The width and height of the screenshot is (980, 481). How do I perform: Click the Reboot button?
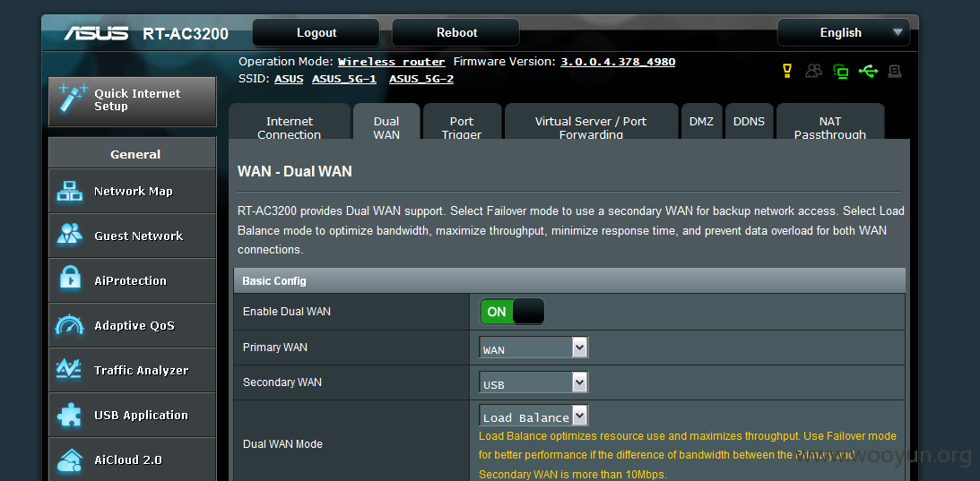tap(456, 32)
